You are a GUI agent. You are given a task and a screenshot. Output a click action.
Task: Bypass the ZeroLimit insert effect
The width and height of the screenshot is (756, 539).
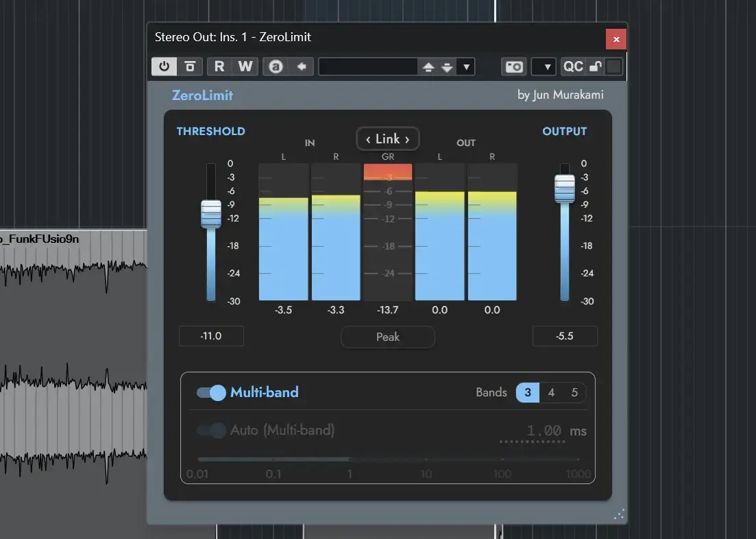(190, 66)
